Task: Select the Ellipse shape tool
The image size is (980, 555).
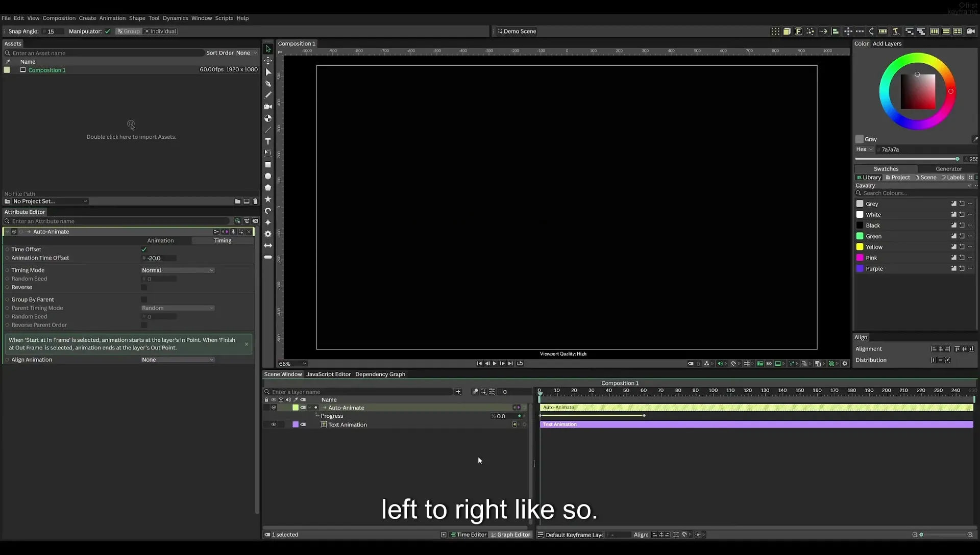Action: tap(267, 176)
